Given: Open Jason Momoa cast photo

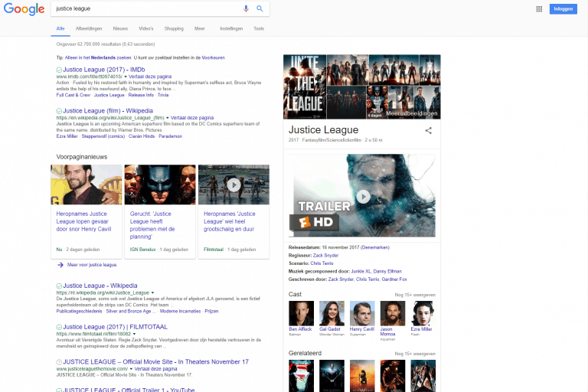Looking at the screenshot, I should (x=393, y=313).
